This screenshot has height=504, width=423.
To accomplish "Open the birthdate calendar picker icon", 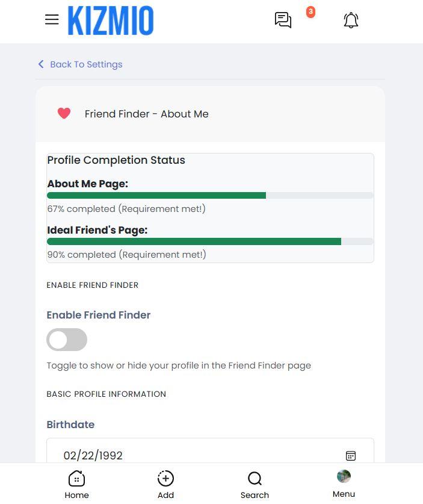I will point(350,455).
